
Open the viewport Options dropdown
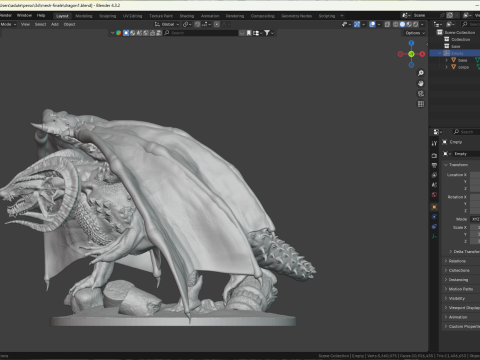click(415, 33)
